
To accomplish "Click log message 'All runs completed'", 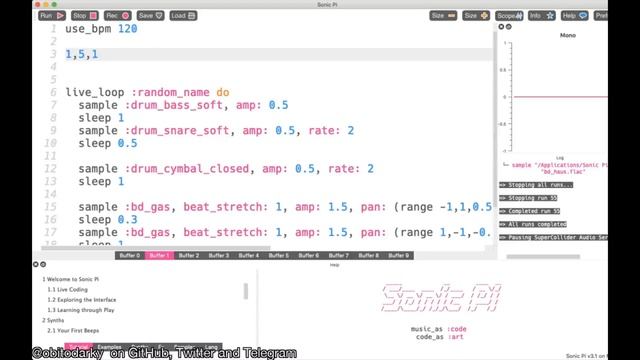I will tap(533, 224).
